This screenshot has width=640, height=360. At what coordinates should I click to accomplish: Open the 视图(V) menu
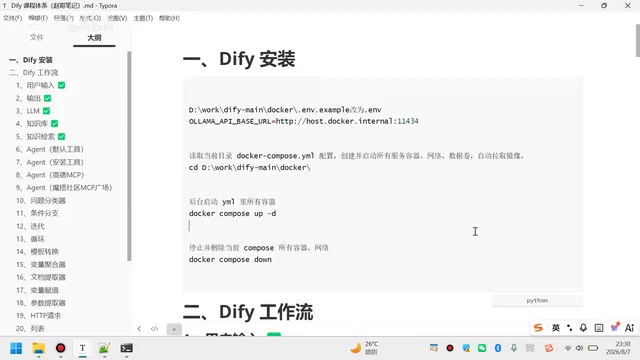(118, 18)
